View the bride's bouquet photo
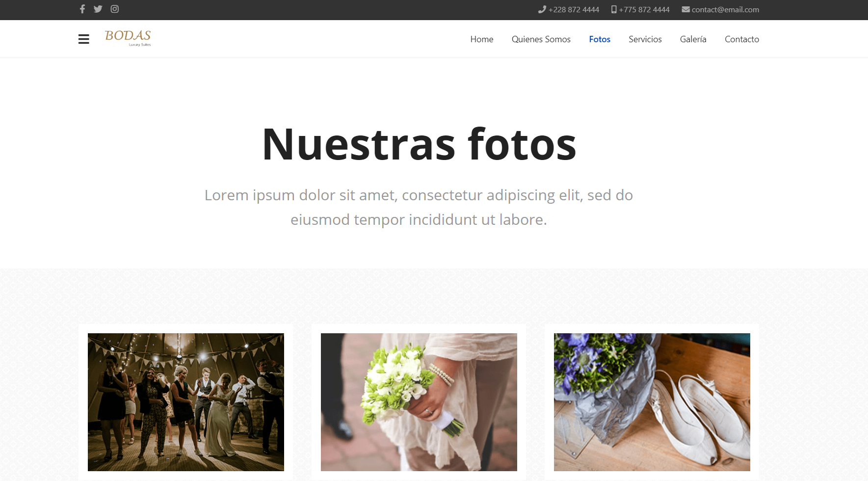This screenshot has width=868, height=481. coord(419,402)
